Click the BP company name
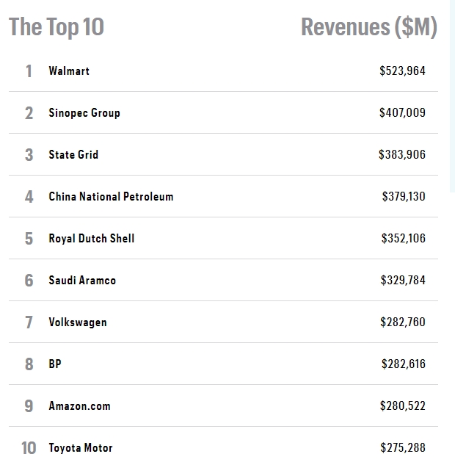The width and height of the screenshot is (455, 476). click(x=55, y=364)
